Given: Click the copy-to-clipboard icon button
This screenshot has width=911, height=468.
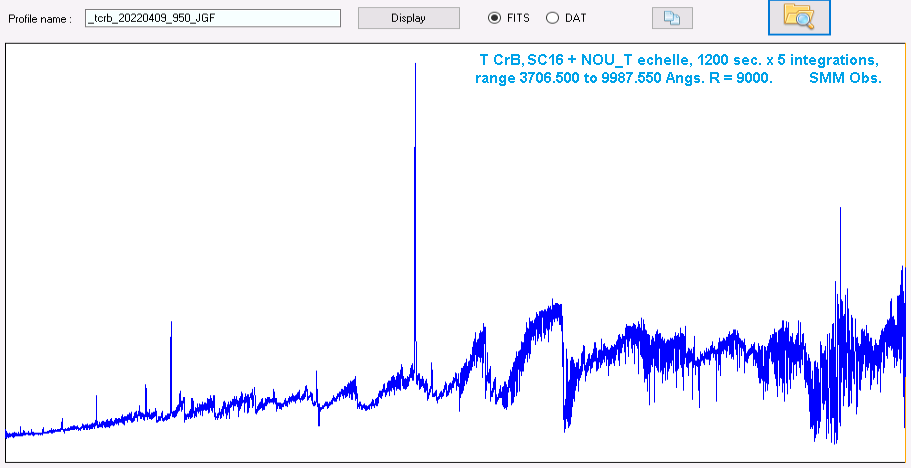Looking at the screenshot, I should click(x=671, y=18).
